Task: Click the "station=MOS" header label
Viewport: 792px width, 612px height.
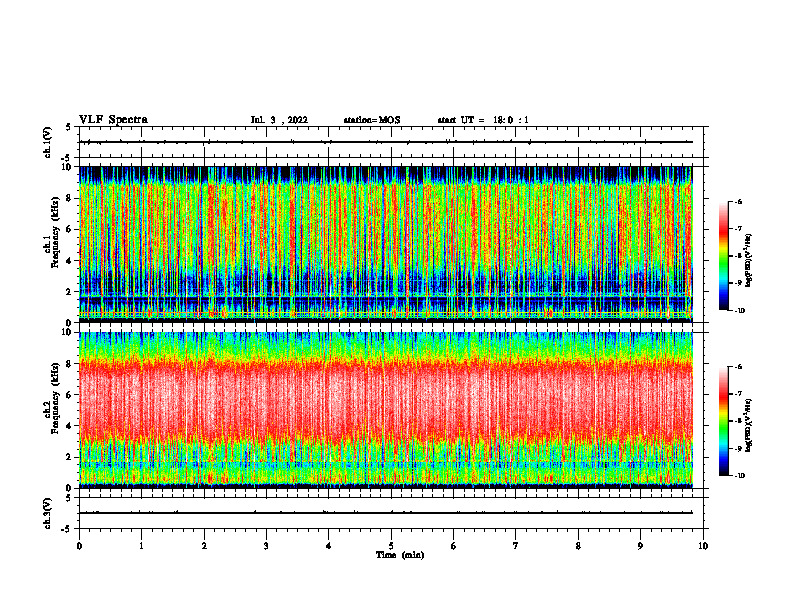Action: [x=372, y=120]
